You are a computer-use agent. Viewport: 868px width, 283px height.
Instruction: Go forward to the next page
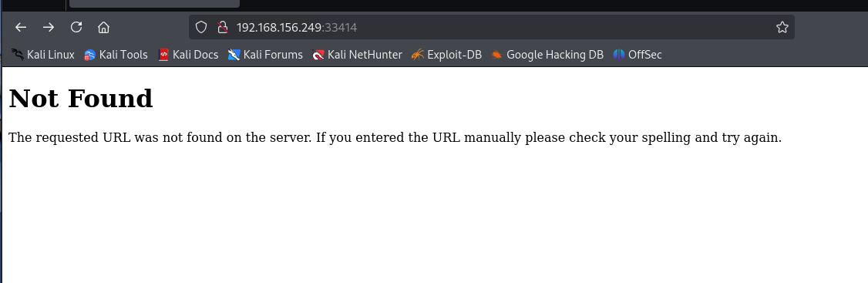point(49,27)
